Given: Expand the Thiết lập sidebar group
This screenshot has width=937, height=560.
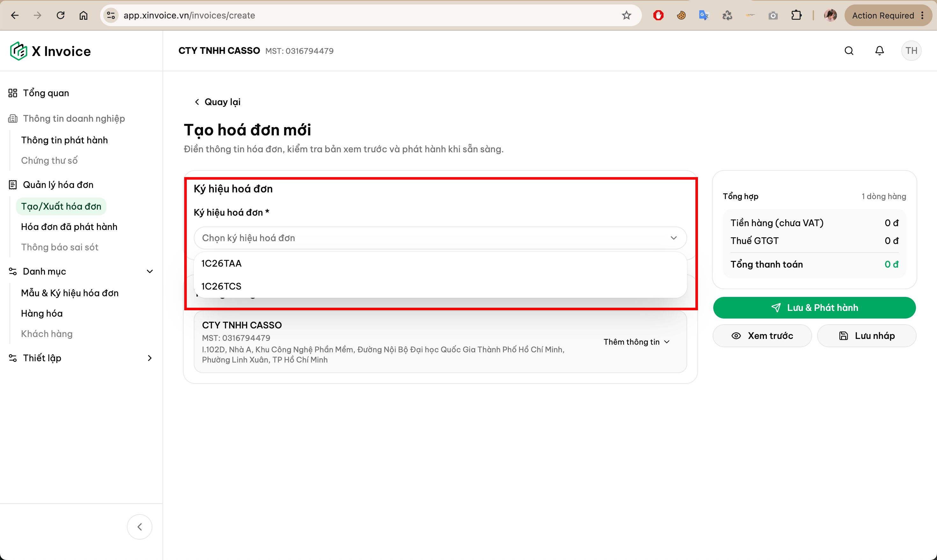Looking at the screenshot, I should point(149,358).
